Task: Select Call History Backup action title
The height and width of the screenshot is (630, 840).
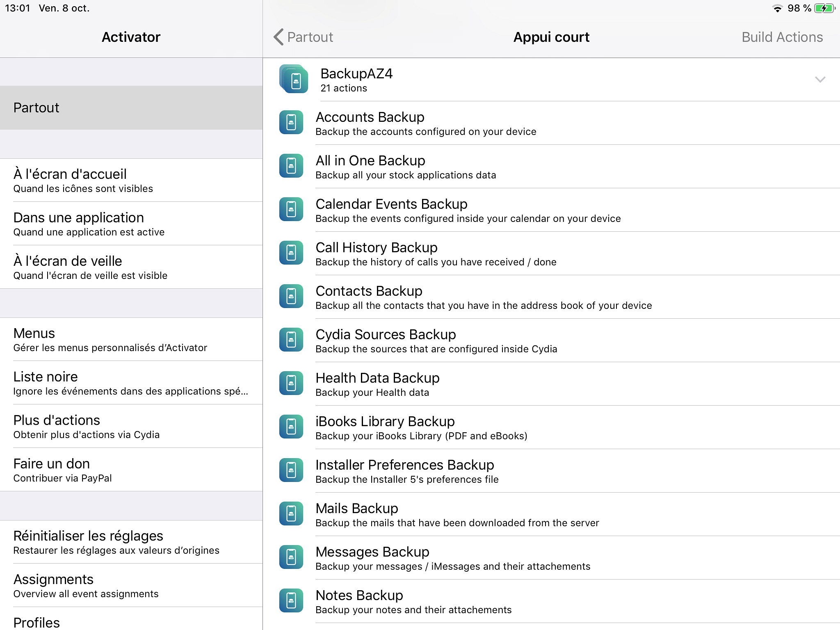Action: [377, 248]
